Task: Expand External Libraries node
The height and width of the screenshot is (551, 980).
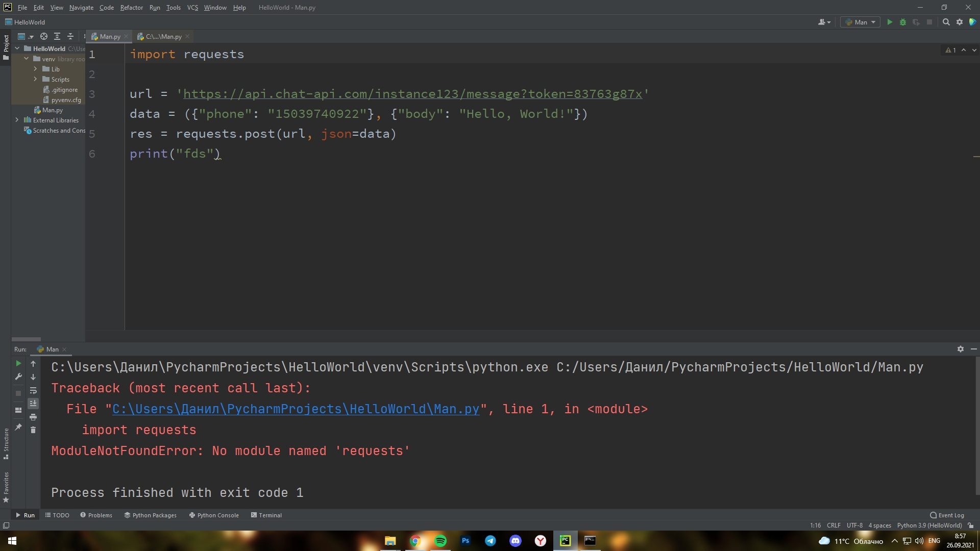Action: tap(17, 120)
